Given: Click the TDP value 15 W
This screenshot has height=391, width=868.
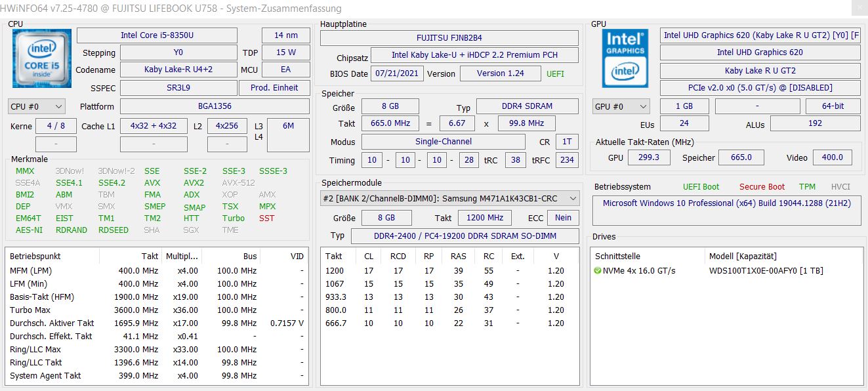Looking at the screenshot, I should [286, 52].
